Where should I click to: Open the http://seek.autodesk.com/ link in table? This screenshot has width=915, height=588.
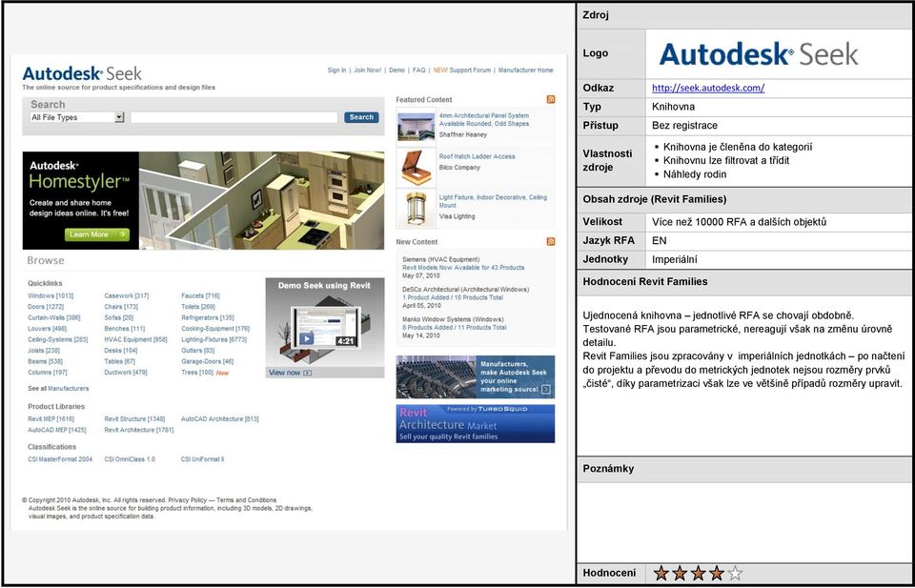pyautogui.click(x=708, y=88)
